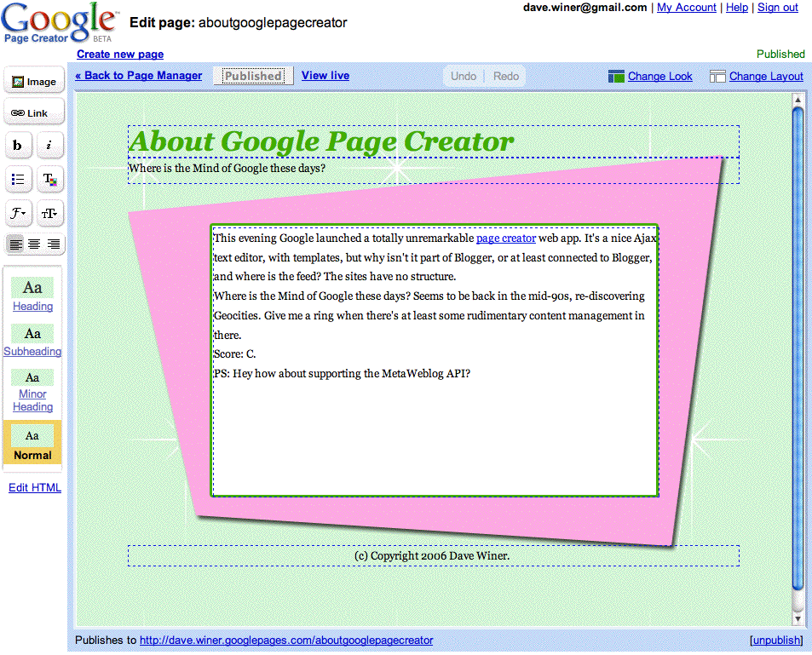Click the green Published status text
The image size is (812, 655).
tap(780, 54)
